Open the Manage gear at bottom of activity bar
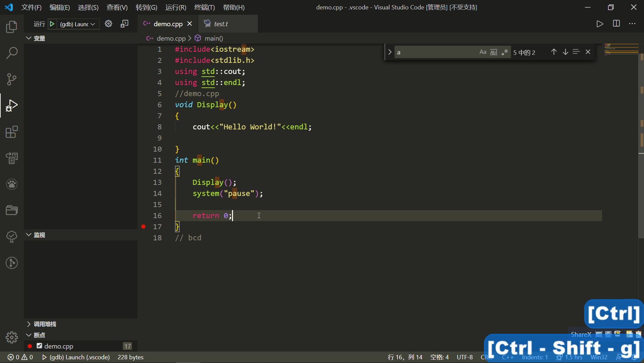The height and width of the screenshot is (363, 644). (x=12, y=337)
